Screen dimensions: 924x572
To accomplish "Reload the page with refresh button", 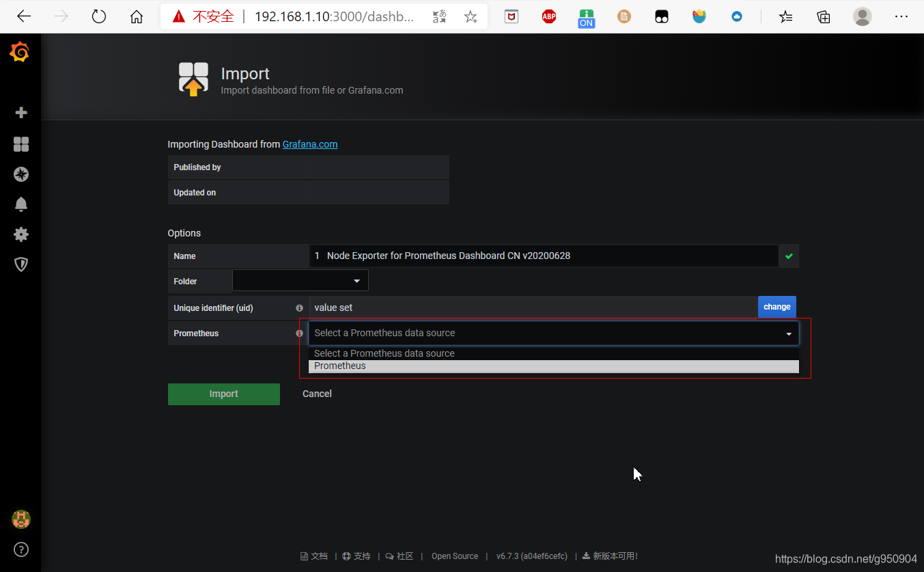I will [x=99, y=16].
